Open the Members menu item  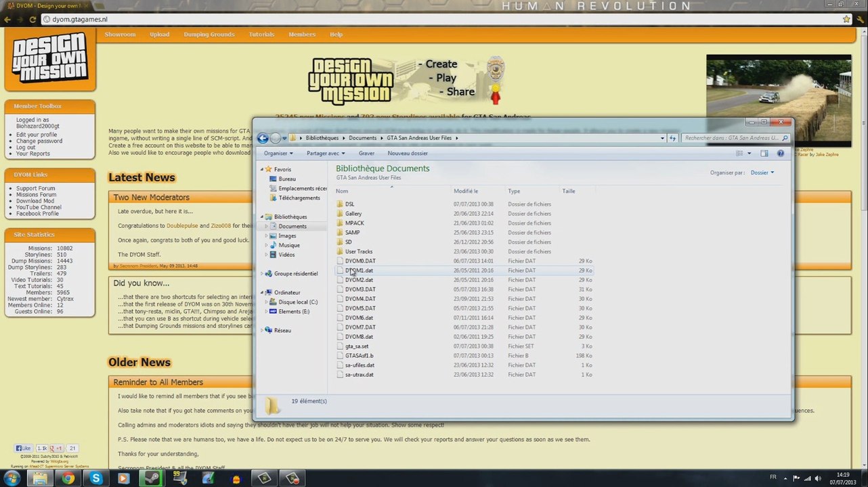(x=302, y=34)
